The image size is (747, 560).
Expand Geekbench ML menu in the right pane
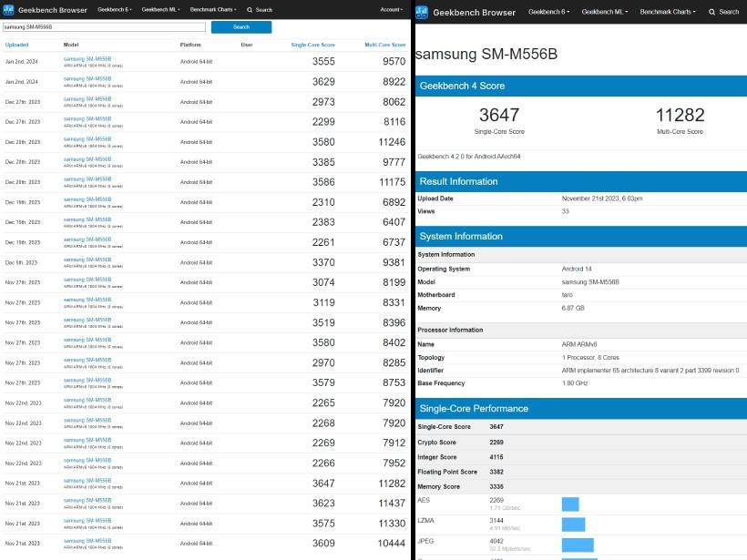[x=603, y=12]
